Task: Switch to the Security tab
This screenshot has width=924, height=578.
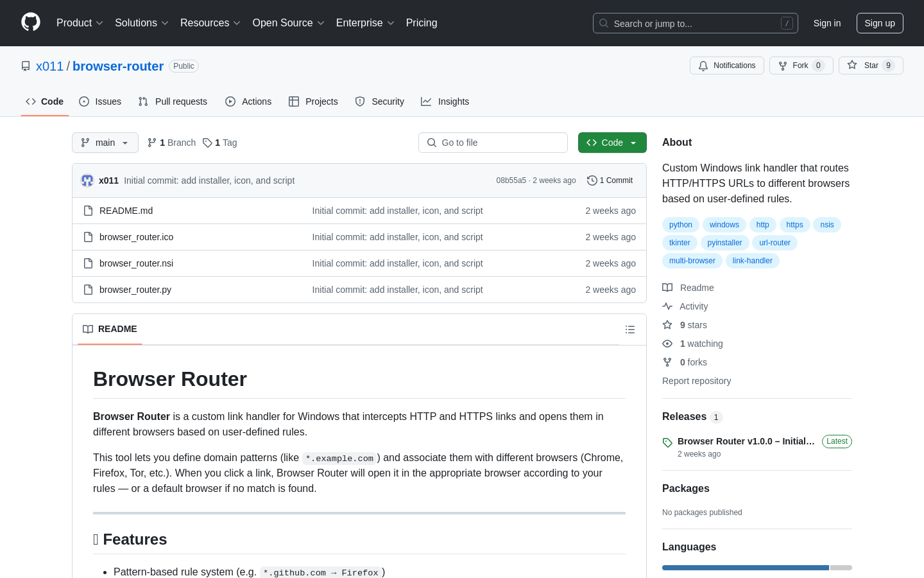Action: [380, 101]
